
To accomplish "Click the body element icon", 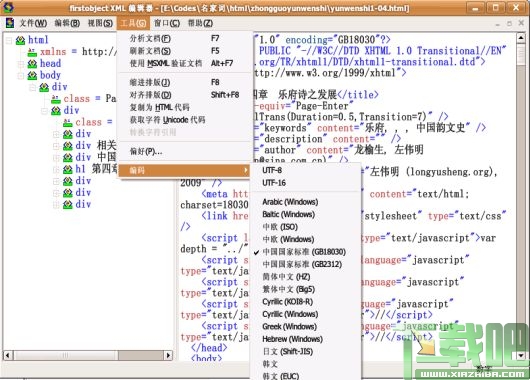I will click(x=32, y=75).
